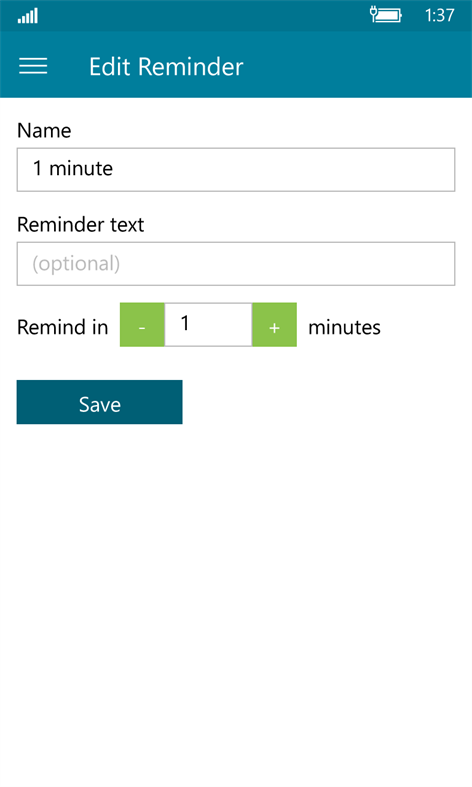Tap the signal strength bars icon
This screenshot has width=472, height=787.
click(x=28, y=16)
